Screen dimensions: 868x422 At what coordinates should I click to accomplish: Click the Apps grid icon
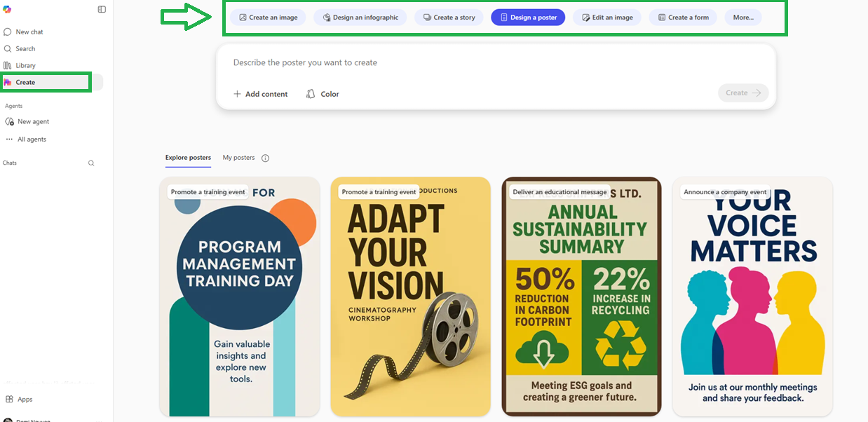(9, 399)
